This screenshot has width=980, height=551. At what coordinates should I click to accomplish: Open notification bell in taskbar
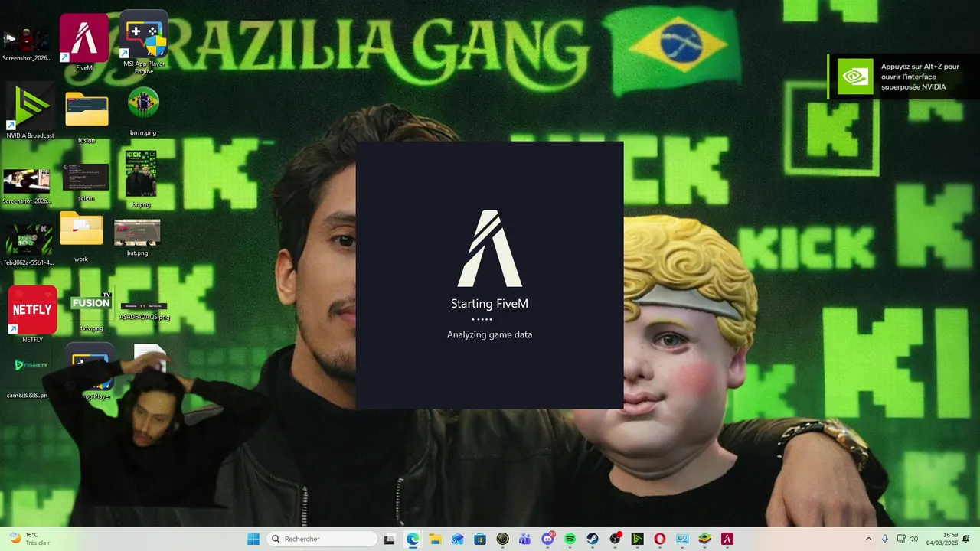tap(967, 539)
